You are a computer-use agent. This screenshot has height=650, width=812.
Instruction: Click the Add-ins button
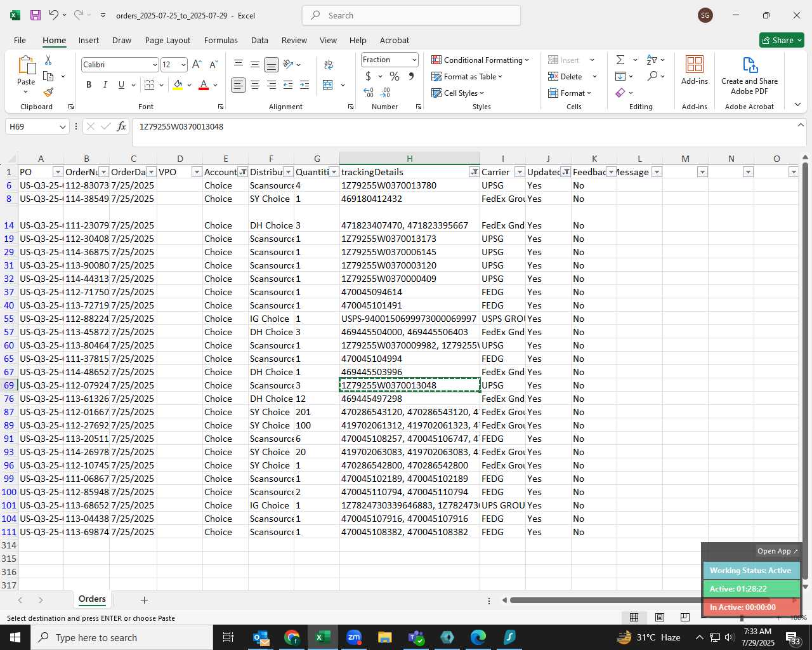(x=695, y=70)
